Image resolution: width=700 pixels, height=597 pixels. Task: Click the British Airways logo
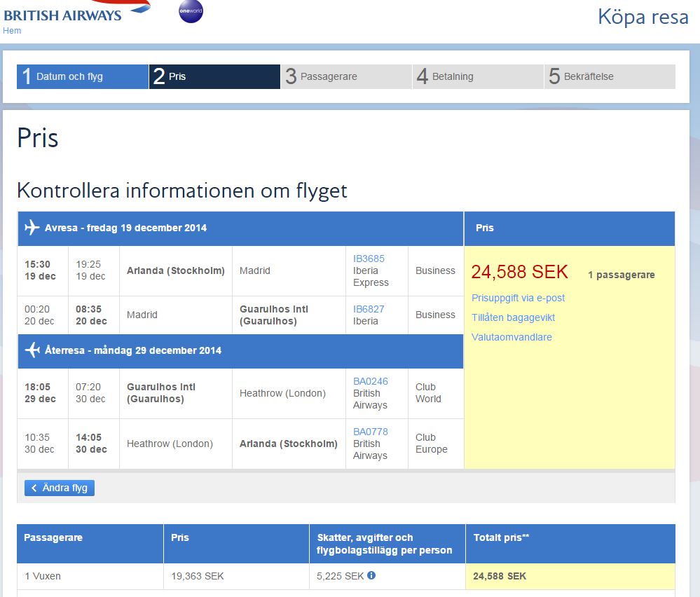[70, 12]
